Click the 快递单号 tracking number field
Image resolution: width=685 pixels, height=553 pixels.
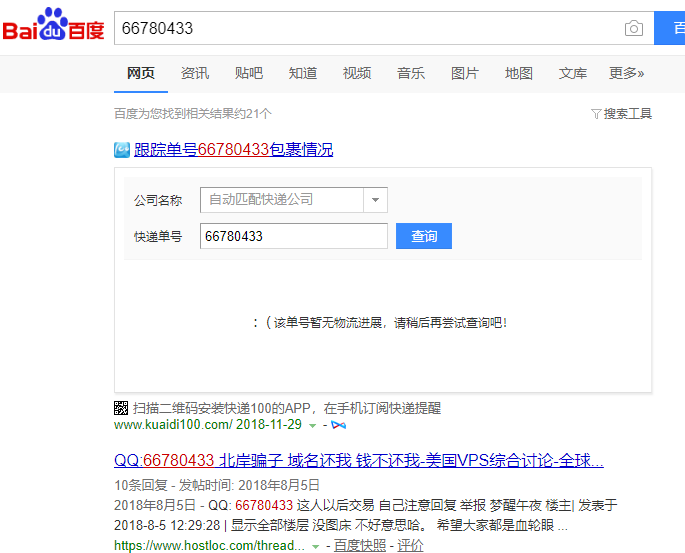(x=294, y=236)
